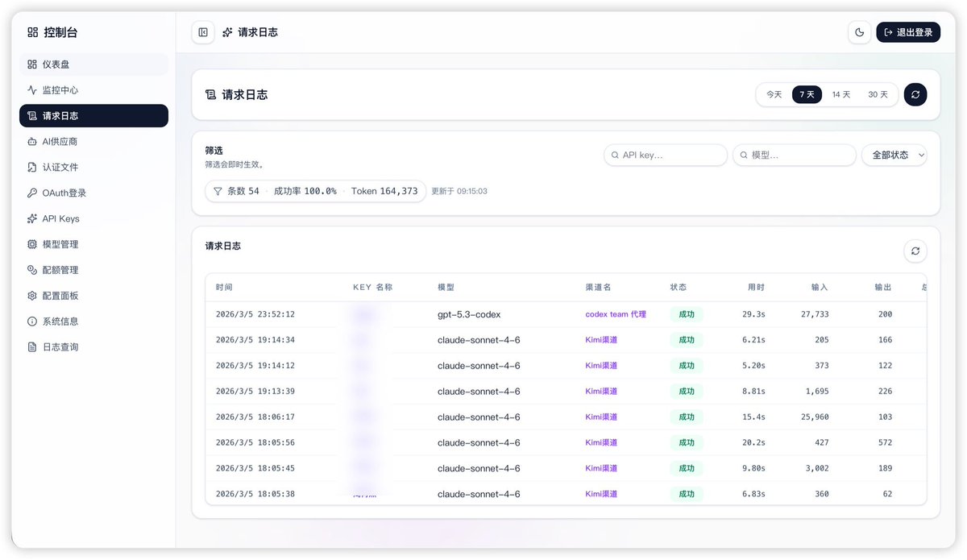Click the 输出 column header
This screenshot has width=967, height=560.
883,287
